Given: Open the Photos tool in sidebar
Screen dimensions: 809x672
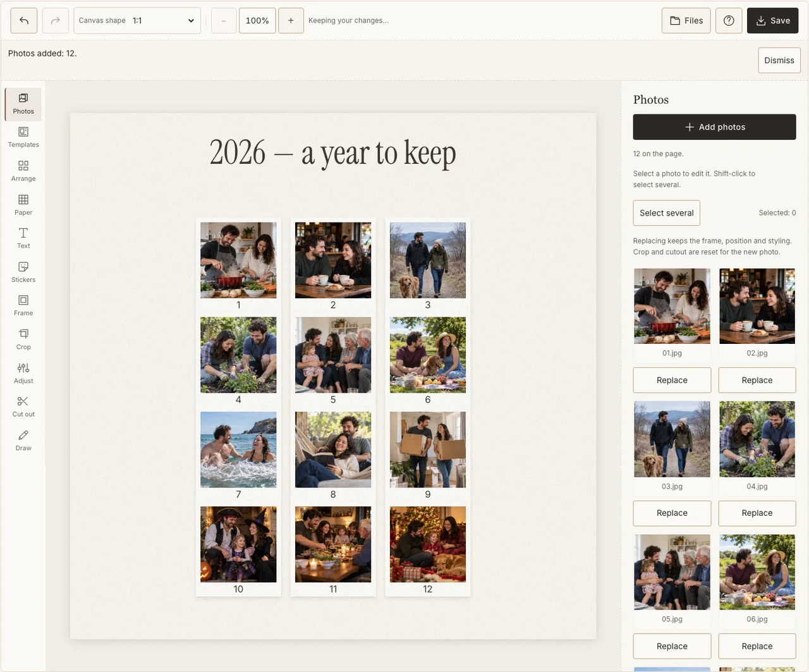Looking at the screenshot, I should 23,104.
